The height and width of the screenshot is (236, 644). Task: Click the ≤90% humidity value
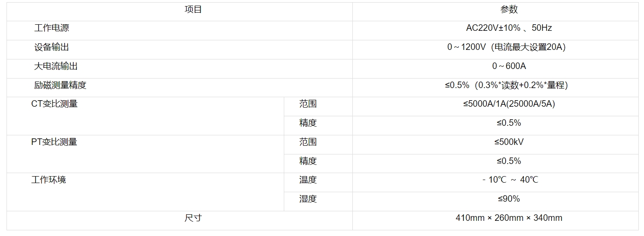click(x=509, y=199)
